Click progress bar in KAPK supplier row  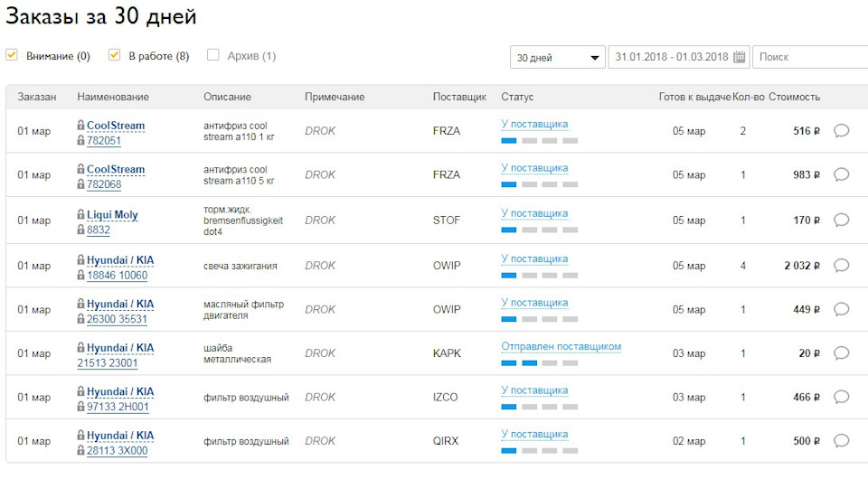pos(539,362)
